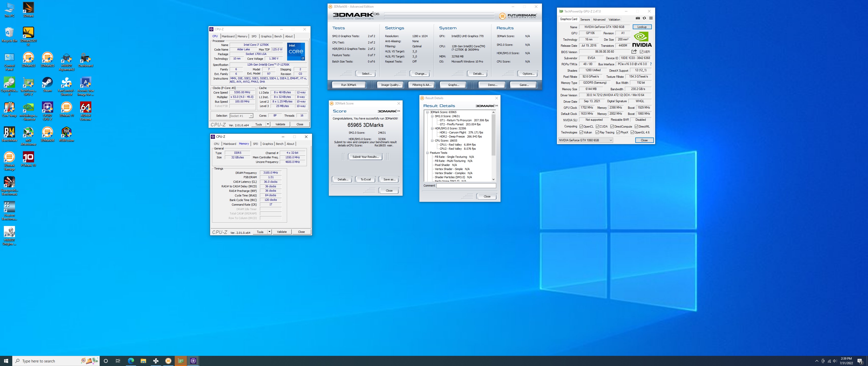
Task: Open the 3DMark 11 desktop icon
Action: (66, 110)
